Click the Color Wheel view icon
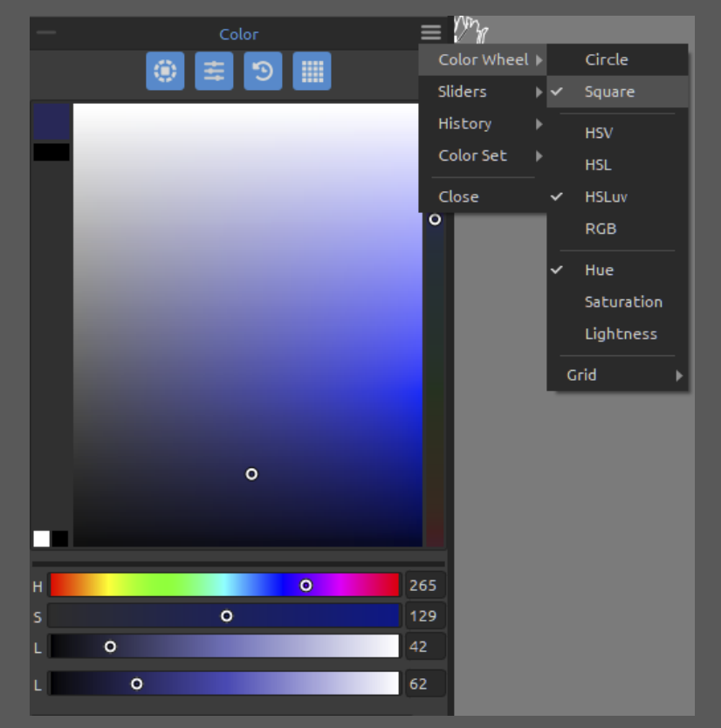Screen dimensions: 721x728 click(165, 72)
